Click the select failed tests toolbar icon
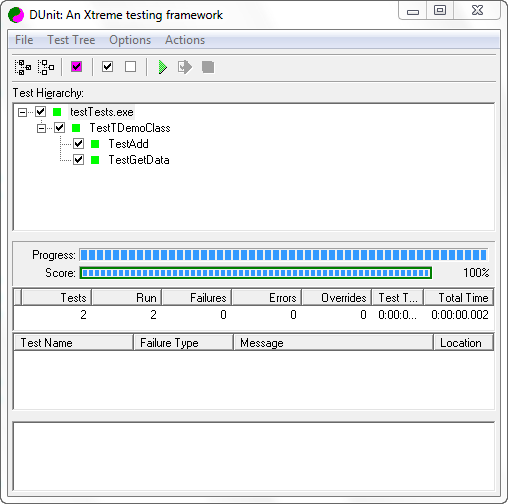Image resolution: width=508 pixels, height=504 pixels. pyautogui.click(x=76, y=67)
